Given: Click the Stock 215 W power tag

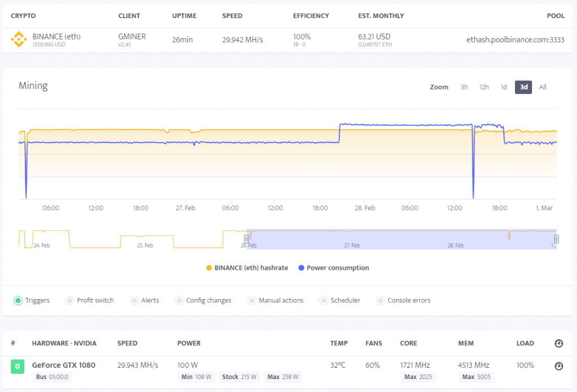Looking at the screenshot, I should (x=239, y=377).
